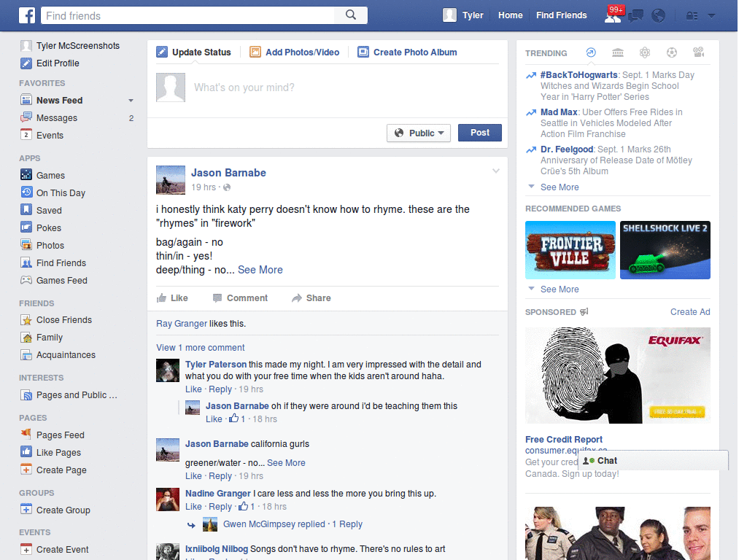Viewport: 747px width, 560px height.
Task: Select Sports trending icon
Action: tap(672, 52)
